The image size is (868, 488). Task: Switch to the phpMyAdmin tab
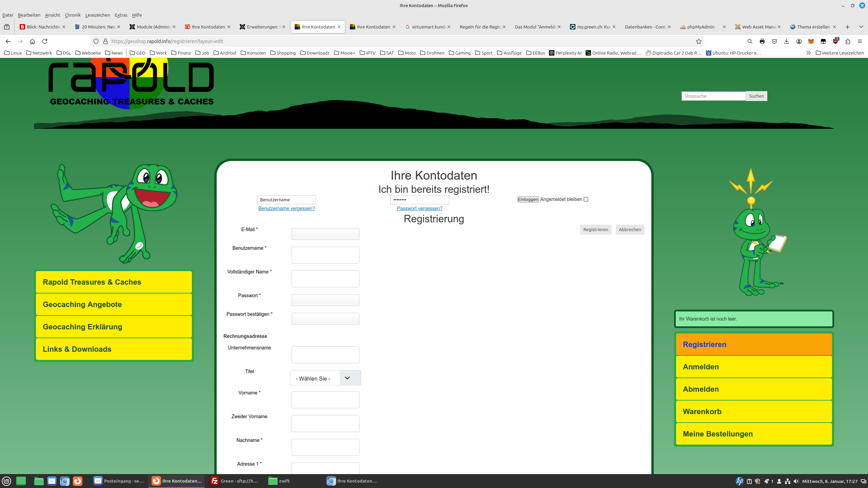(701, 27)
